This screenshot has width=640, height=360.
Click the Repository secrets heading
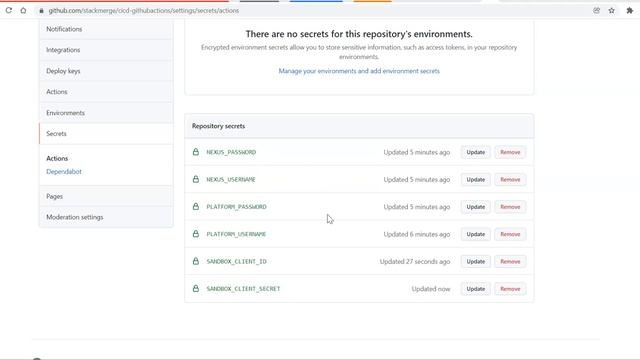[218, 126]
